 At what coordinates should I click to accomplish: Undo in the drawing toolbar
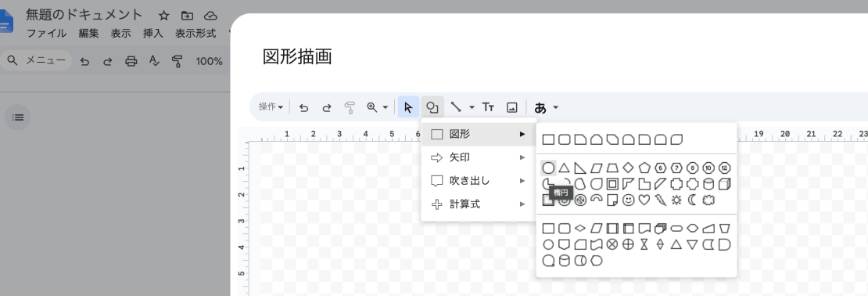(304, 107)
